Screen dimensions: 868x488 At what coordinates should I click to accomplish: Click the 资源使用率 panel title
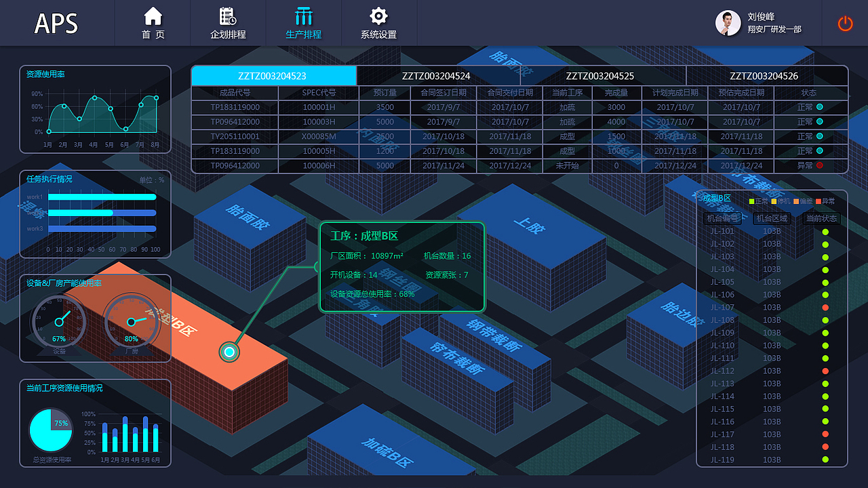pos(45,74)
